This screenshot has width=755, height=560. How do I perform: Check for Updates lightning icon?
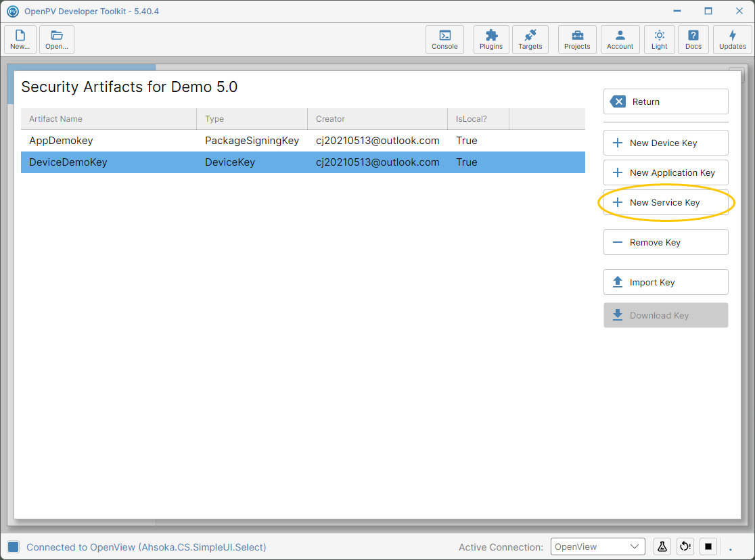[733, 39]
